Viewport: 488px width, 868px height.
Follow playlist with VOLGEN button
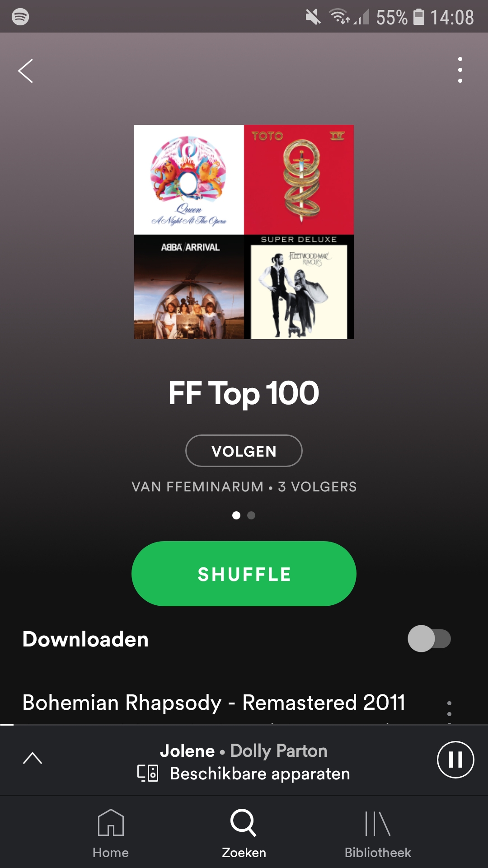(244, 451)
